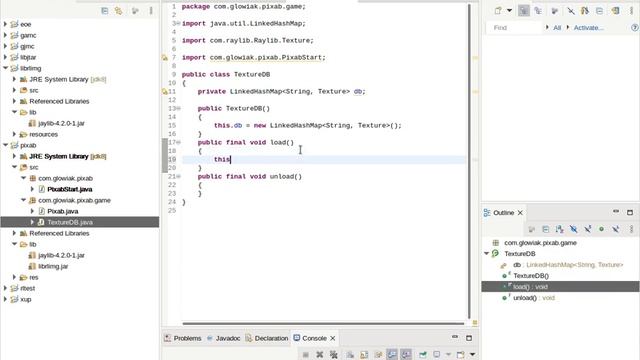640x360 pixels.
Task: Expand the eoe project
Action: pyautogui.click(x=5, y=24)
